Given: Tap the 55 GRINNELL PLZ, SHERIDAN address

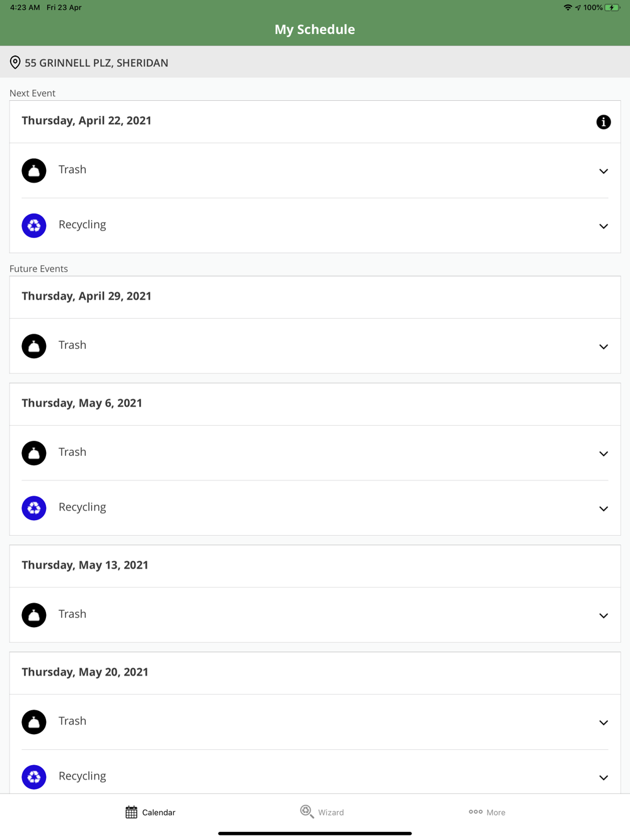Looking at the screenshot, I should 96,63.
